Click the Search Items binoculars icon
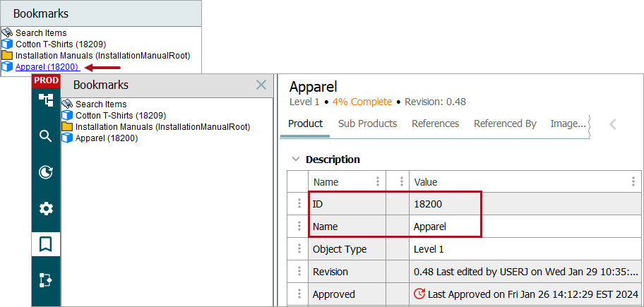The width and height of the screenshot is (644, 307). pos(67,104)
